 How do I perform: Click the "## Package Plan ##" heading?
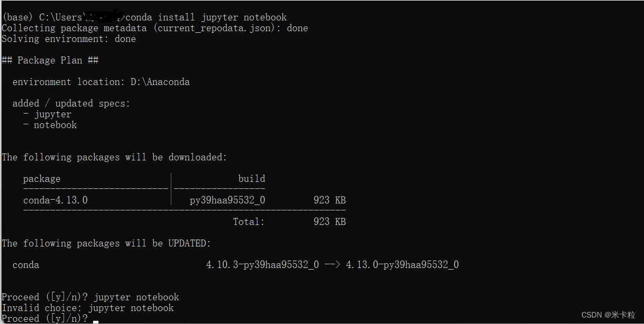50,60
